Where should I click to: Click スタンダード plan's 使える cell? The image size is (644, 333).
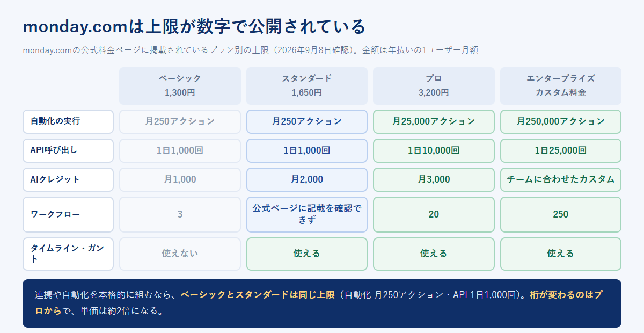click(x=307, y=254)
